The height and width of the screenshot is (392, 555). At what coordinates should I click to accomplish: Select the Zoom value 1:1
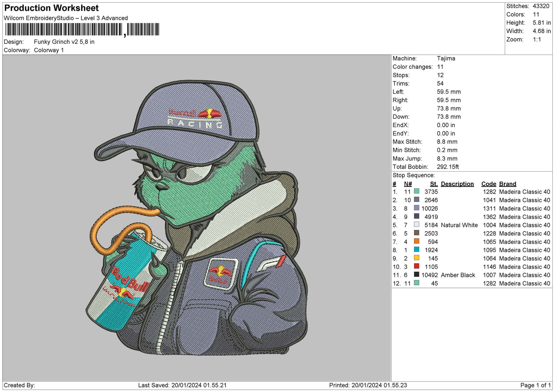537,40
